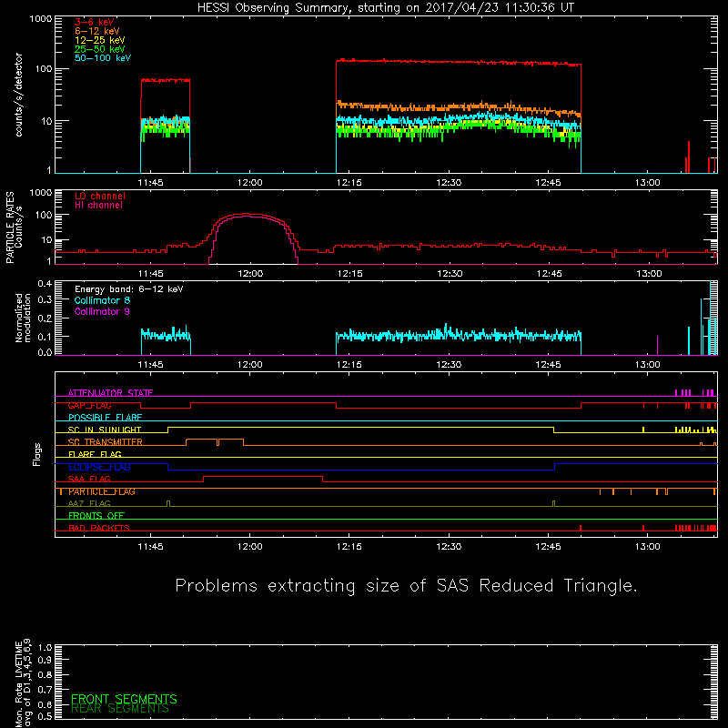Click the POSSIBLE_FLARE flag label
Image resolution: width=728 pixels, height=728 pixels.
point(105,418)
